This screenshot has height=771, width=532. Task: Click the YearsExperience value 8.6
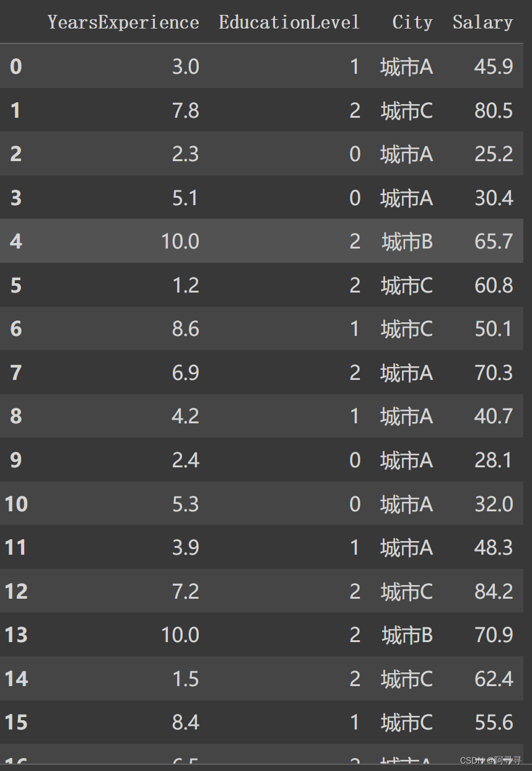click(x=185, y=328)
